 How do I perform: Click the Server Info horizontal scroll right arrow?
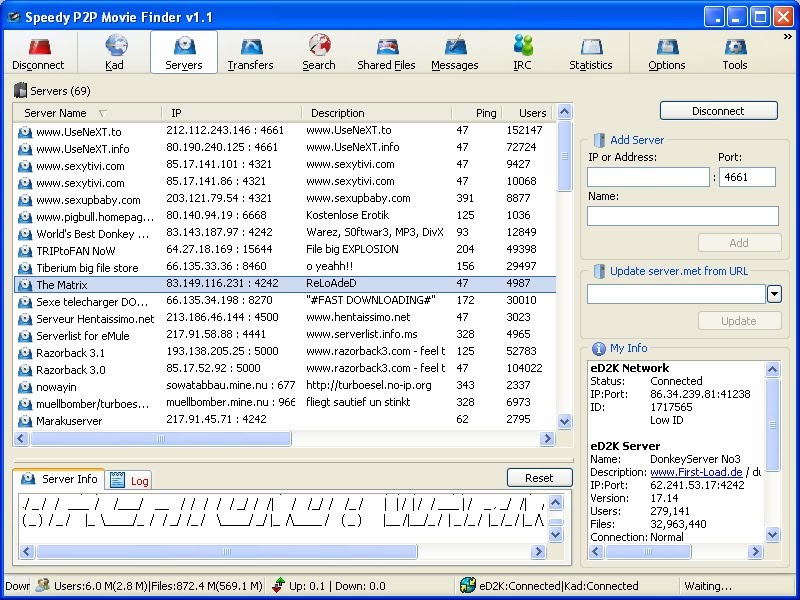(x=538, y=552)
